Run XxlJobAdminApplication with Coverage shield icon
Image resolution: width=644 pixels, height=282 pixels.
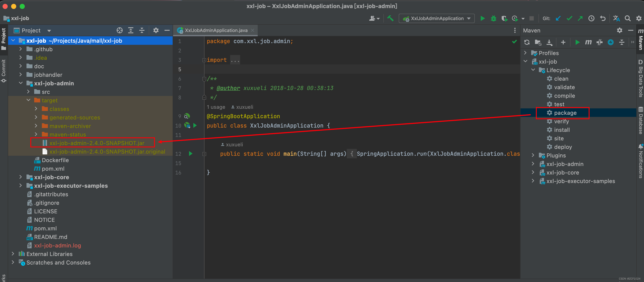click(504, 18)
